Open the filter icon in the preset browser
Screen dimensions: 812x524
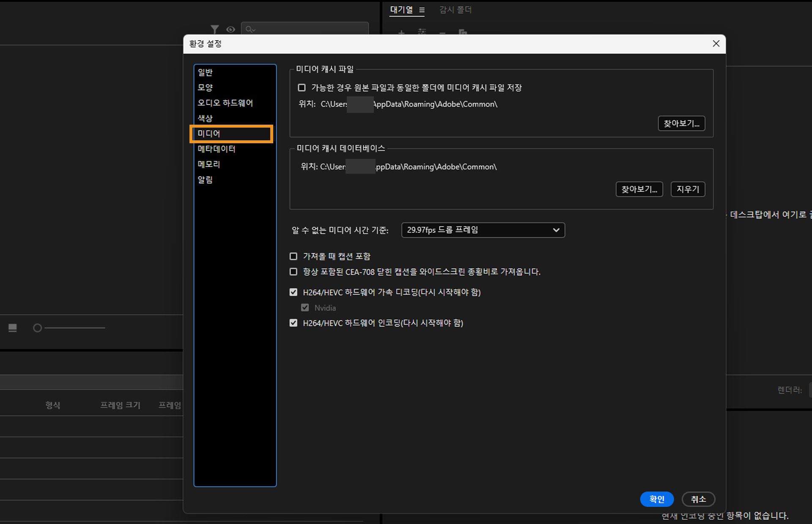[215, 30]
